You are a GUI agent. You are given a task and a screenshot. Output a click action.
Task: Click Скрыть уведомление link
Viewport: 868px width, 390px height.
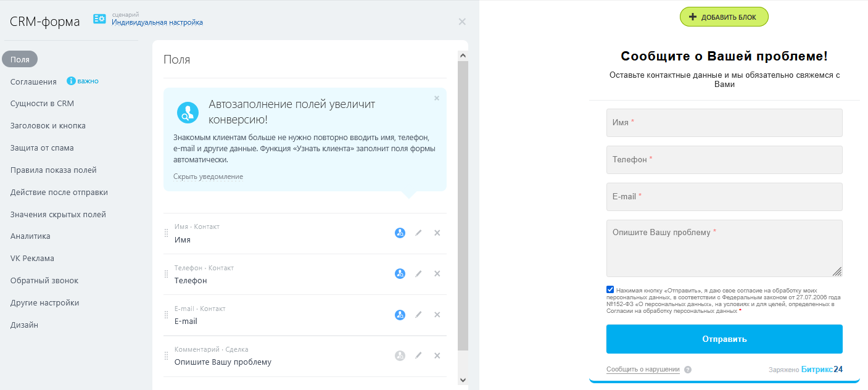[208, 176]
